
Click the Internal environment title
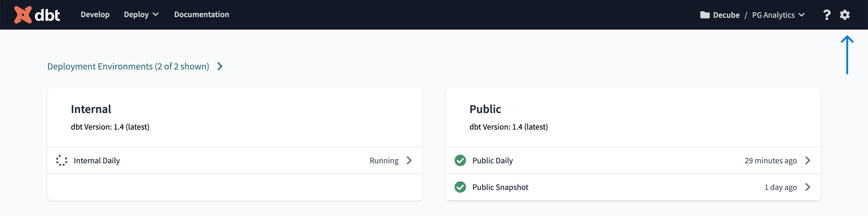pos(91,109)
